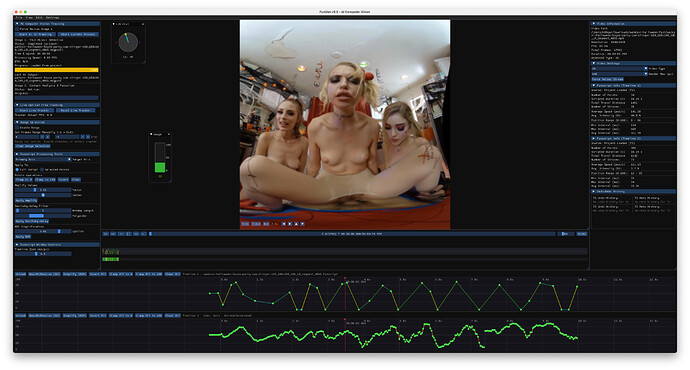Open the Settings menu
The height and width of the screenshot is (370, 690).
[x=52, y=18]
